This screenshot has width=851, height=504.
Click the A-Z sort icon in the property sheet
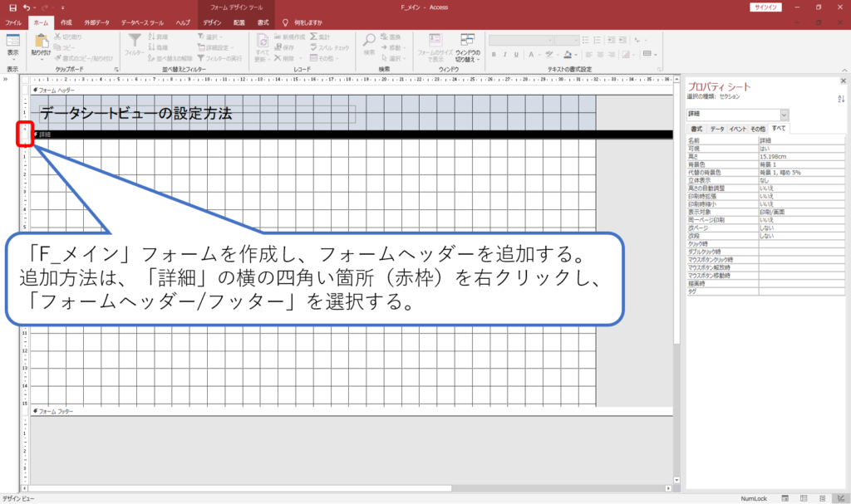[x=841, y=99]
